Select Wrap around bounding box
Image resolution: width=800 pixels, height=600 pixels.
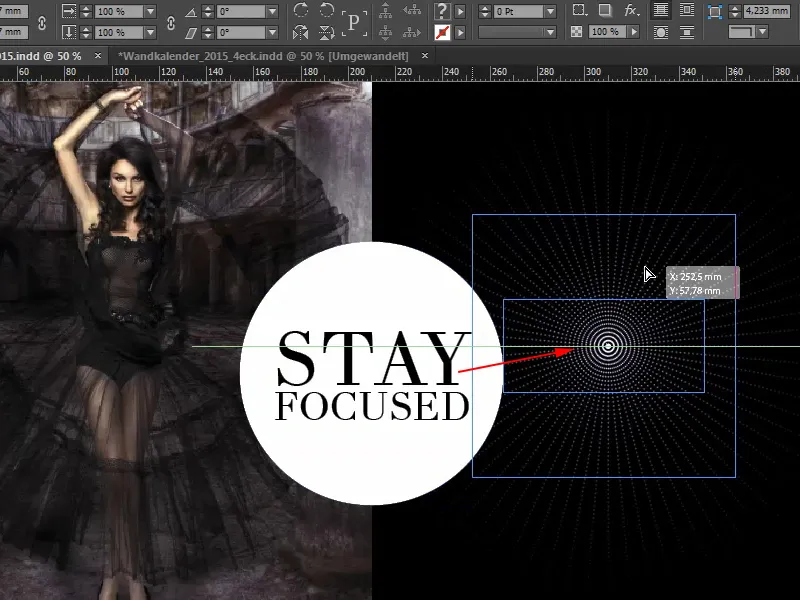point(687,10)
